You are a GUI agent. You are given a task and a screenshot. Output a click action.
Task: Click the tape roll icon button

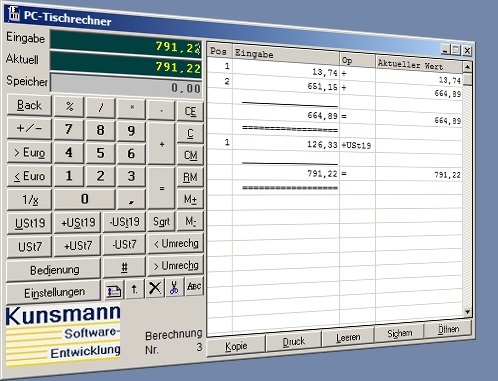point(114,290)
